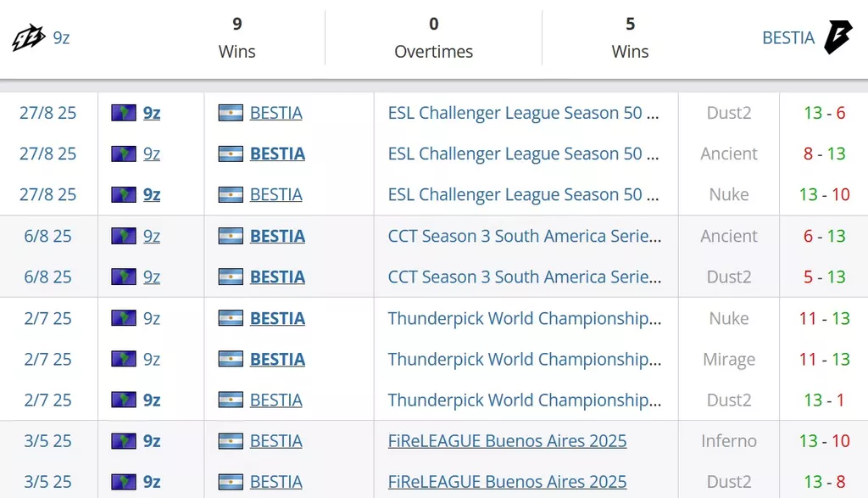Open BESTIA team link in header
The width and height of the screenshot is (868, 498).
788,37
